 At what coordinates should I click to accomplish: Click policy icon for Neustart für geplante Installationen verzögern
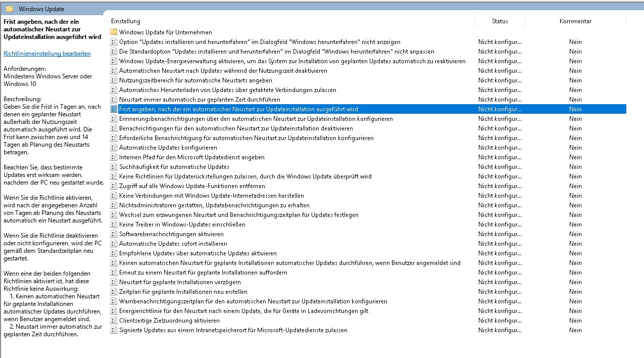[114, 282]
